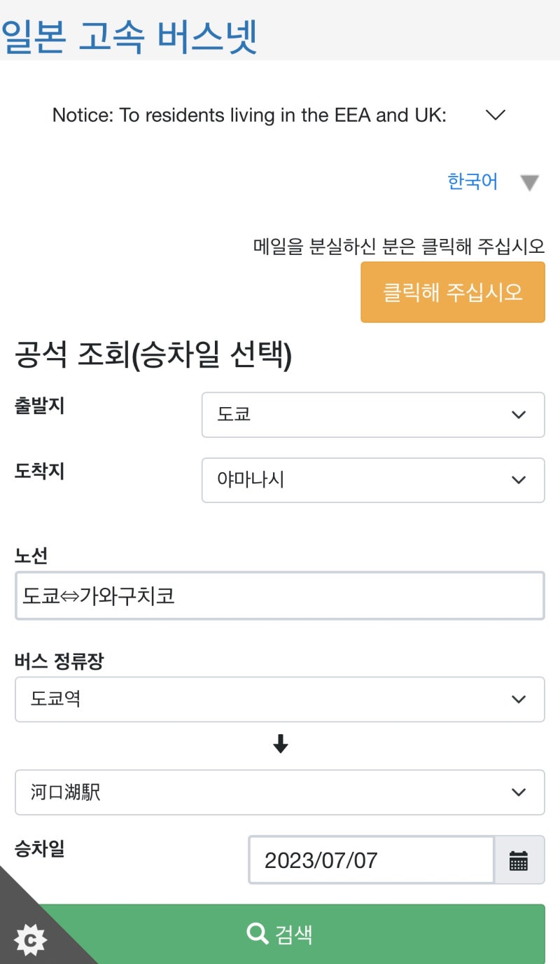Viewport: 560px width, 964px height.
Task: Click the magnifier icon in the 검색 button
Action: (x=256, y=932)
